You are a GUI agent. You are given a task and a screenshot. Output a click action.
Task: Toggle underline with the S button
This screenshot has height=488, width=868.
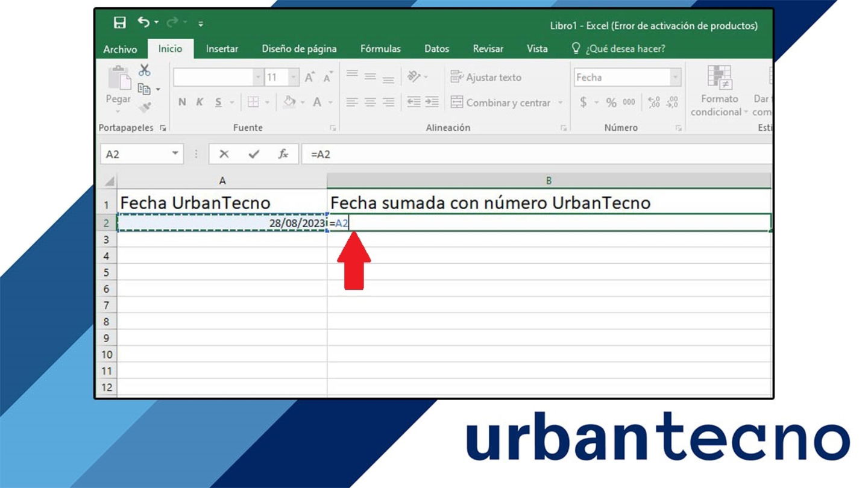tap(218, 102)
